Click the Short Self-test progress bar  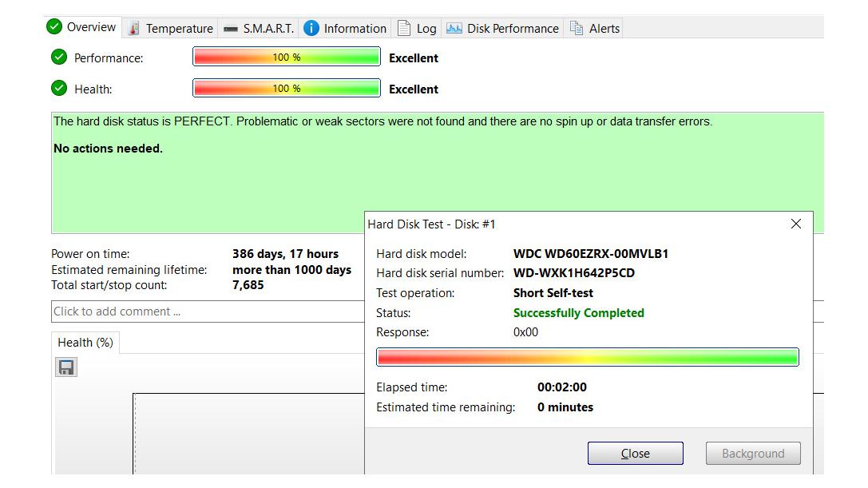587,357
